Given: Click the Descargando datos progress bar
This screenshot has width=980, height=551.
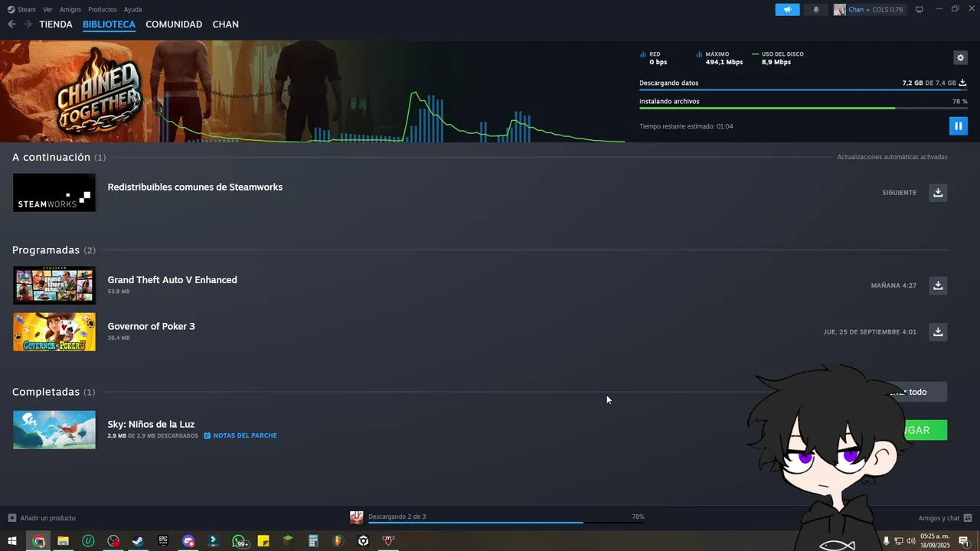Looking at the screenshot, I should (x=803, y=90).
